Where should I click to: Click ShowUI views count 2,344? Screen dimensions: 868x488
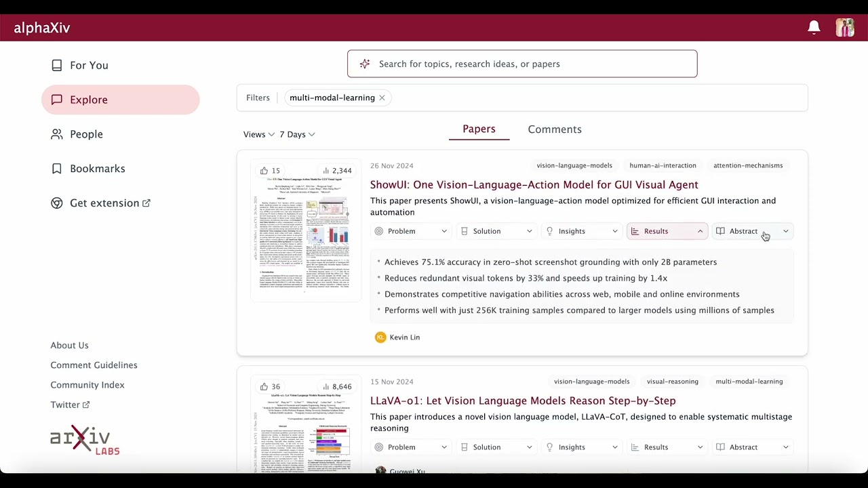(337, 171)
